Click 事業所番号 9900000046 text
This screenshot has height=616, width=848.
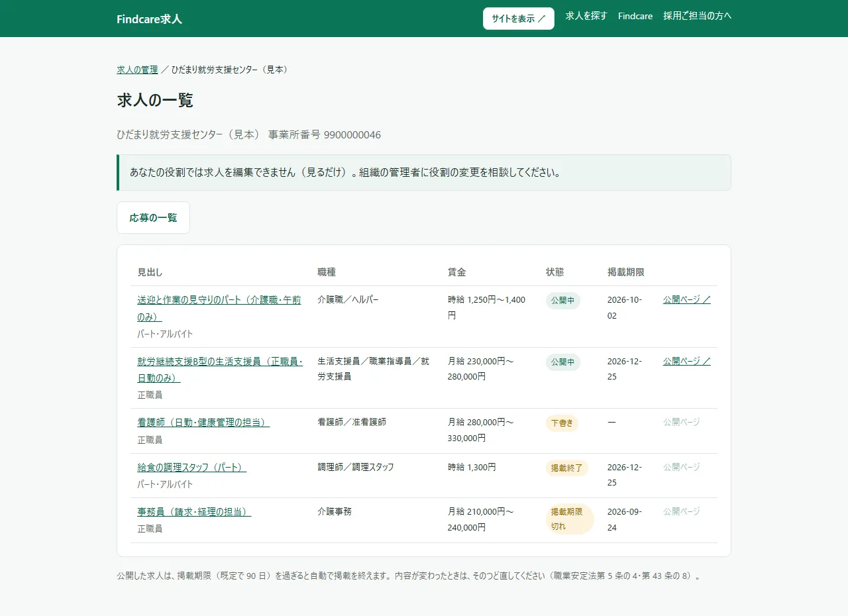(325, 135)
